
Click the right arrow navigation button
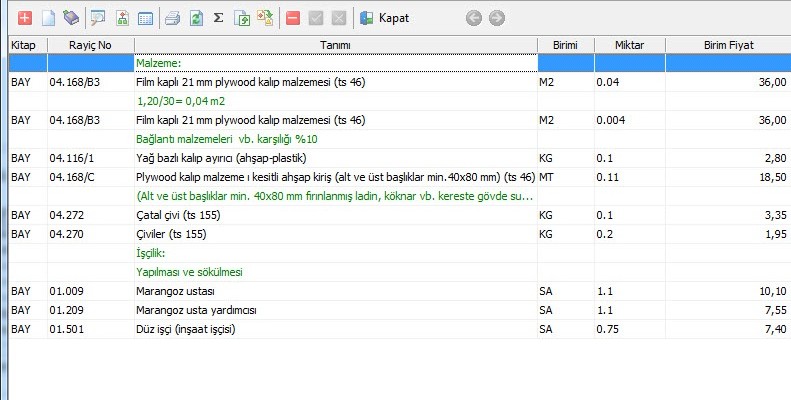point(496,18)
